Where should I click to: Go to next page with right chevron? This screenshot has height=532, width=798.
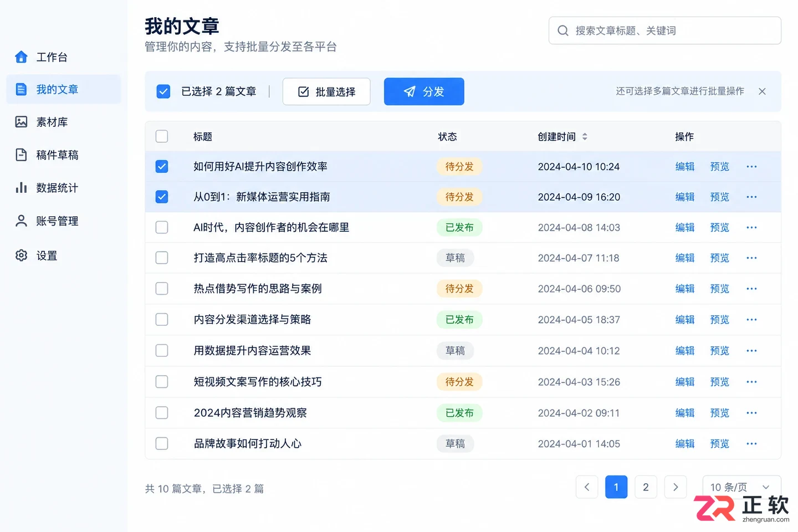(676, 487)
